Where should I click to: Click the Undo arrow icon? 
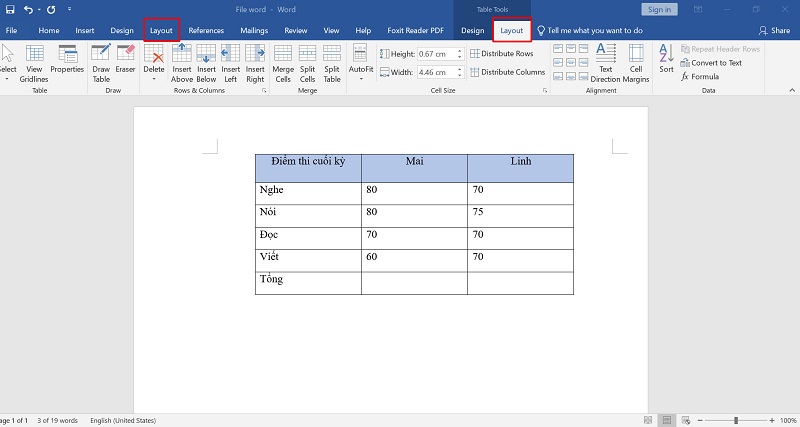pyautogui.click(x=29, y=9)
